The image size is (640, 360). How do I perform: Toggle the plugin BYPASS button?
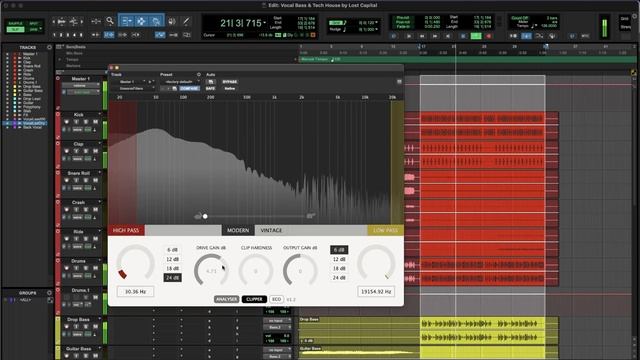pos(230,82)
